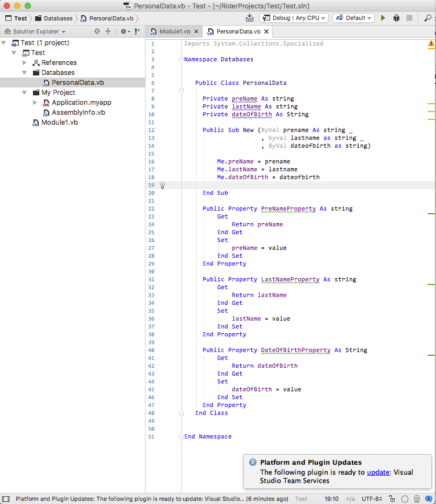Click the 'Public Class PersonalData' declaration
Screen dimensions: 436x504
[241, 83]
